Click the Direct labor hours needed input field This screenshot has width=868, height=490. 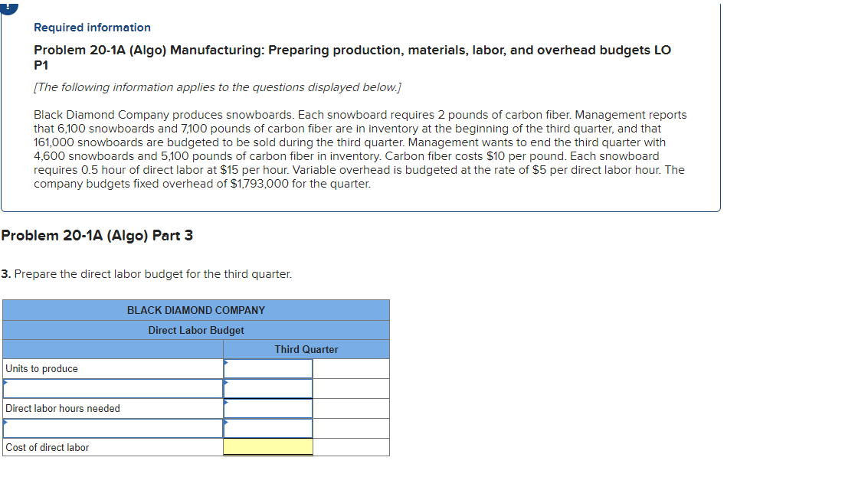point(267,407)
